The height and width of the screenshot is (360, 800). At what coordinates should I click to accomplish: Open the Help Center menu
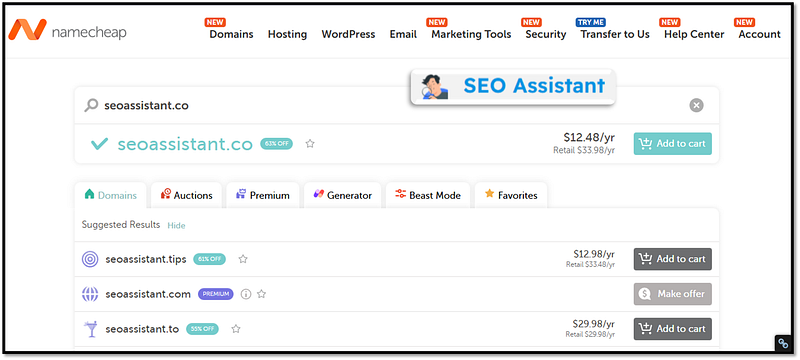694,34
